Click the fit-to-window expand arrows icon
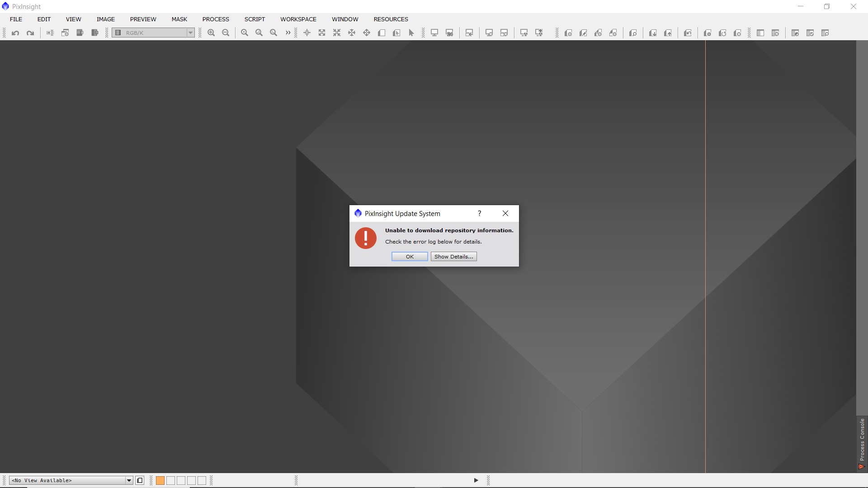Viewport: 868px width, 488px height. pos(322,33)
